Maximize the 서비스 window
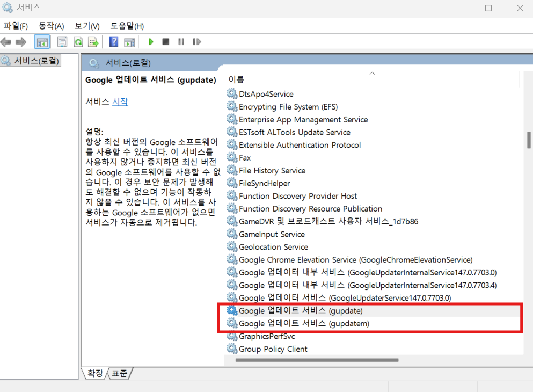 [488, 8]
